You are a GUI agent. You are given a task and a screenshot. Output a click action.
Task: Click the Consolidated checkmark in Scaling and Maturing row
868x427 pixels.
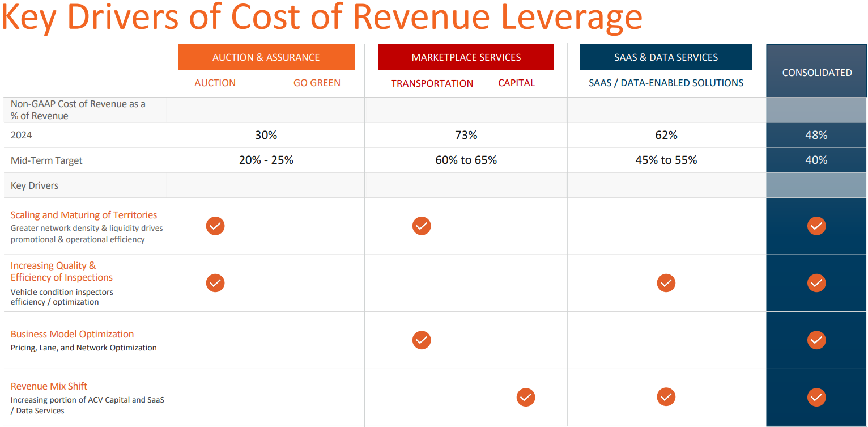tap(816, 226)
